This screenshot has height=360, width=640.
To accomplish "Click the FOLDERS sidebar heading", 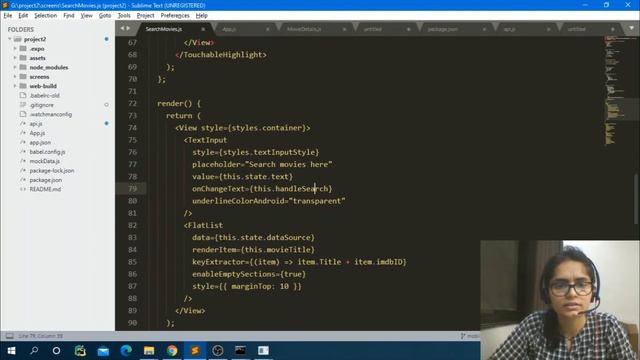I will click(x=20, y=29).
